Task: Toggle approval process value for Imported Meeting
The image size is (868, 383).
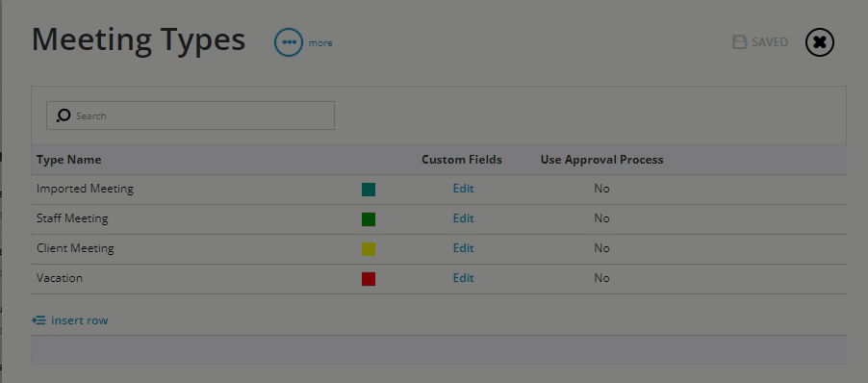Action: point(601,189)
